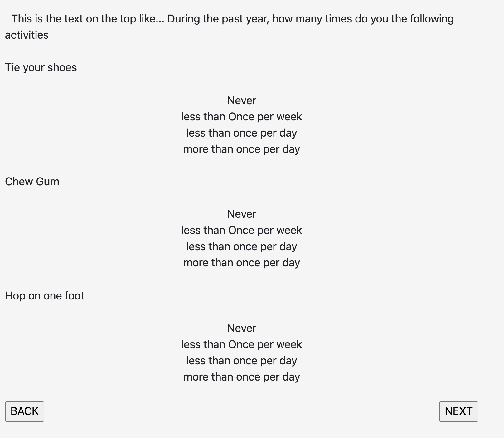The width and height of the screenshot is (504, 438).
Task: Click the 'Hop on one foot' question label
Action: [x=45, y=296]
